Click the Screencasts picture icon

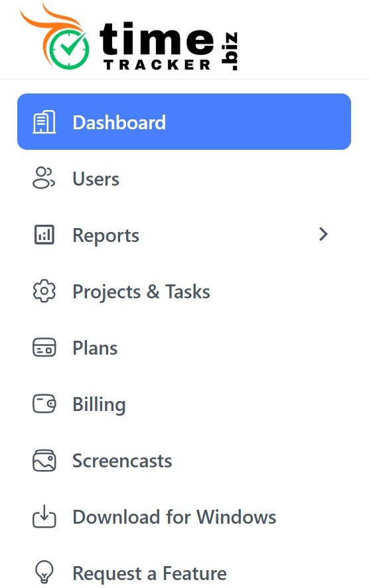(44, 461)
